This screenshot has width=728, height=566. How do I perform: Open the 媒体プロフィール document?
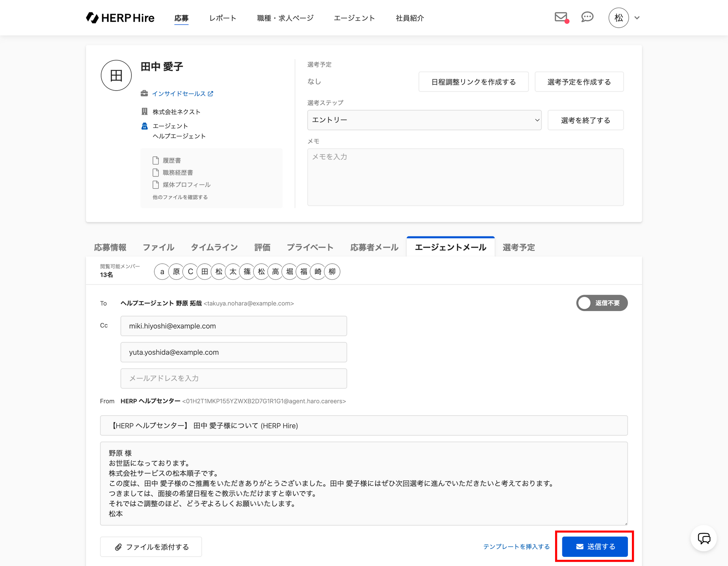(186, 185)
